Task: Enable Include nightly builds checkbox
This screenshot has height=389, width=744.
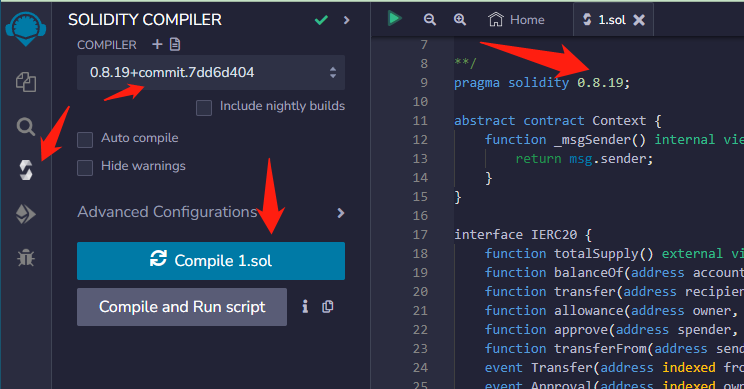Action: pos(204,108)
